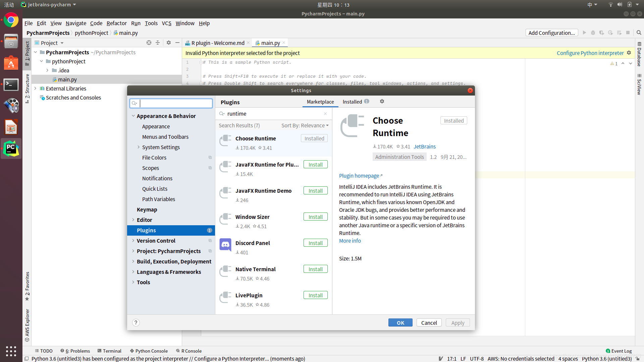Click the help question mark button in Settings
The width and height of the screenshot is (644, 362).
coord(136,322)
